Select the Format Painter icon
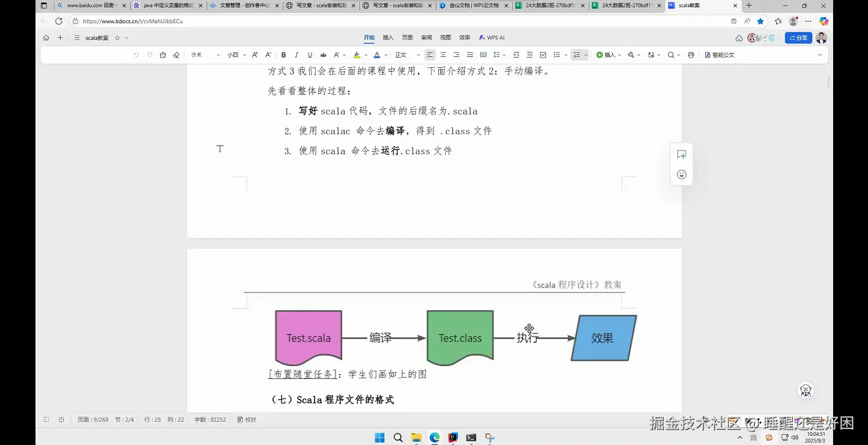868x445 pixels. tap(163, 54)
